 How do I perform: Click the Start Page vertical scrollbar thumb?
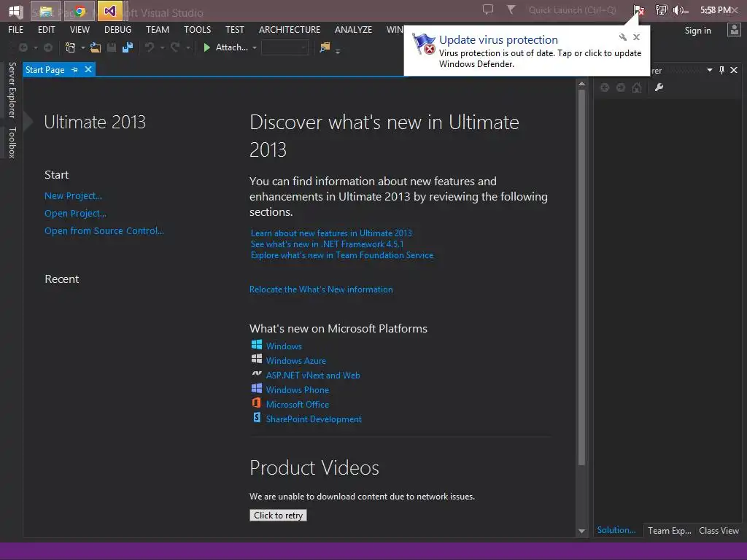click(x=581, y=278)
